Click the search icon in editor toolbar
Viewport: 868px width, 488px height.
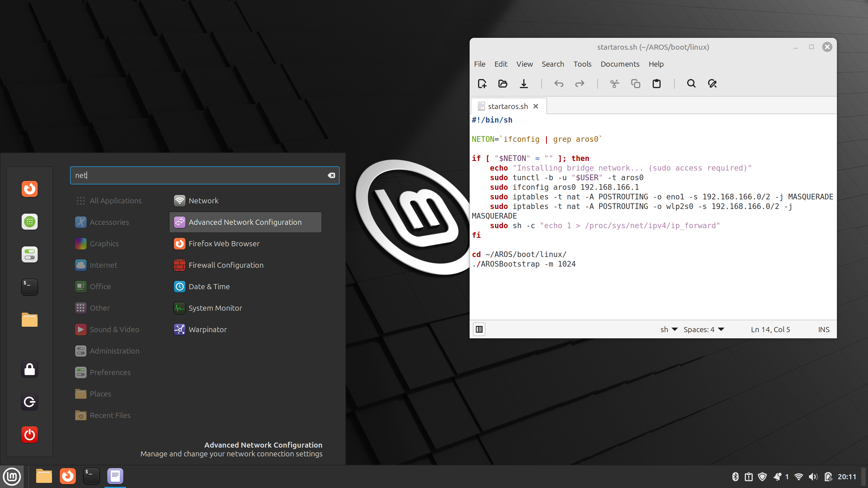point(691,83)
